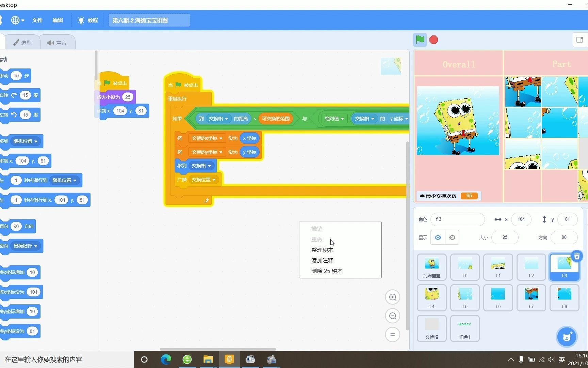Select the 角色1 Success sprite

point(465,328)
